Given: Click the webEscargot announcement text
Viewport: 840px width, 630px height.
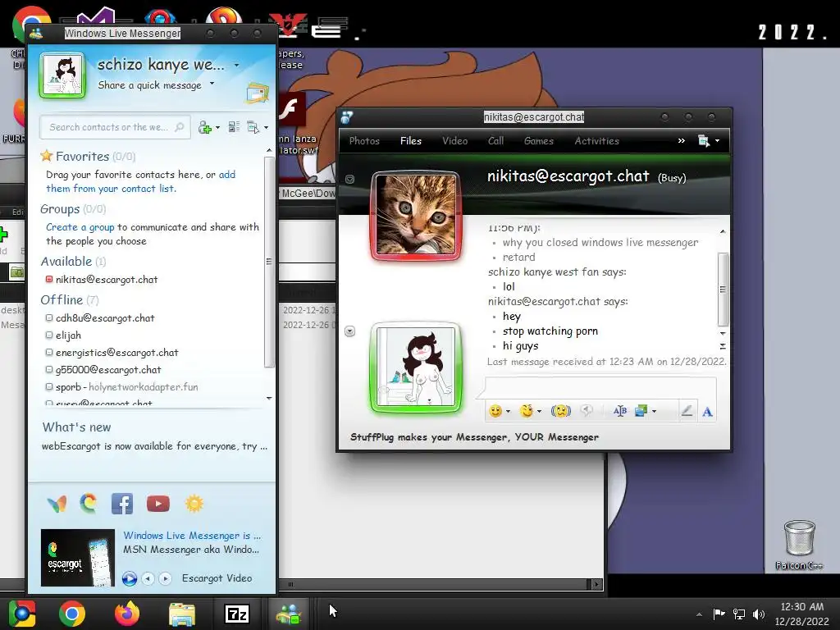Looking at the screenshot, I should 154,446.
